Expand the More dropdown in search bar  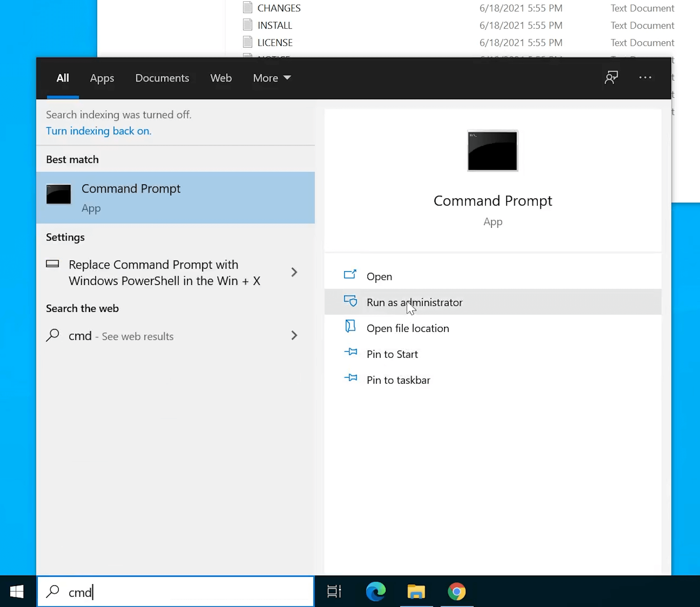pos(270,78)
